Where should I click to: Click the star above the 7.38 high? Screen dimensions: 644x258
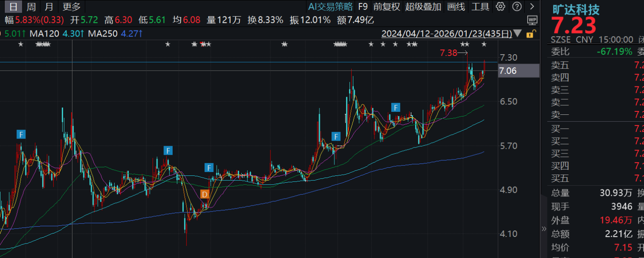tap(465, 44)
